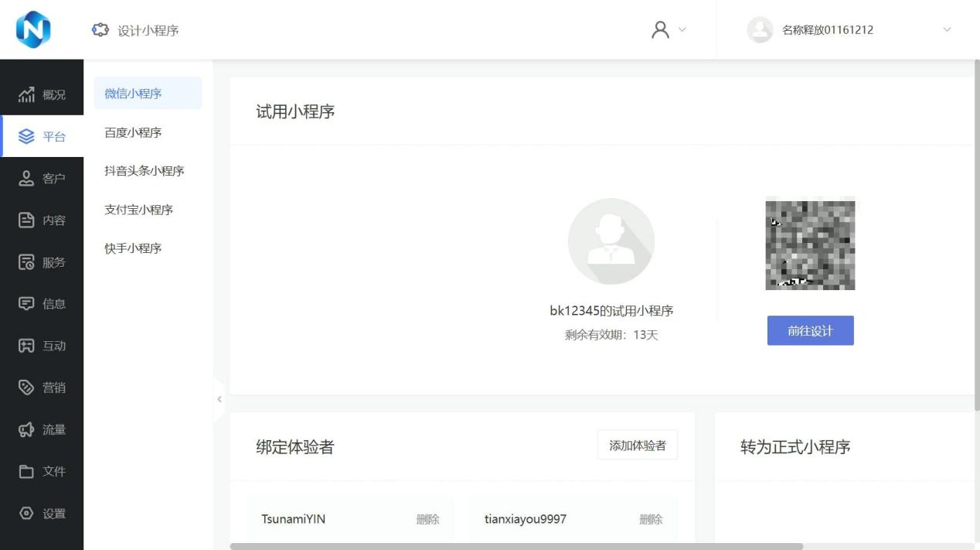Click the mini-program QR code image

(810, 244)
